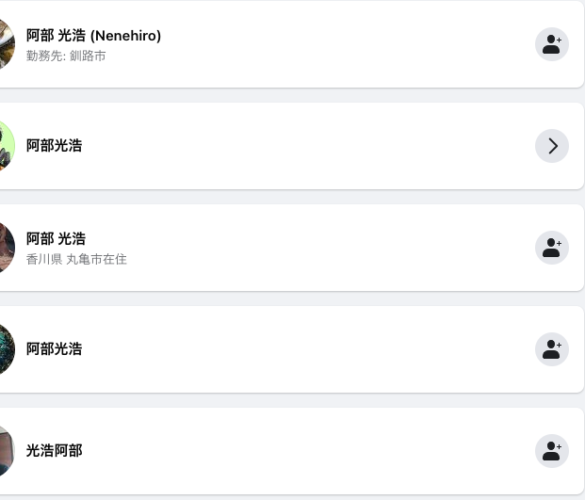Image resolution: width=585 pixels, height=500 pixels.
Task: Open profile name 阿部 光浩 (Nenehiro)
Action: (x=93, y=35)
